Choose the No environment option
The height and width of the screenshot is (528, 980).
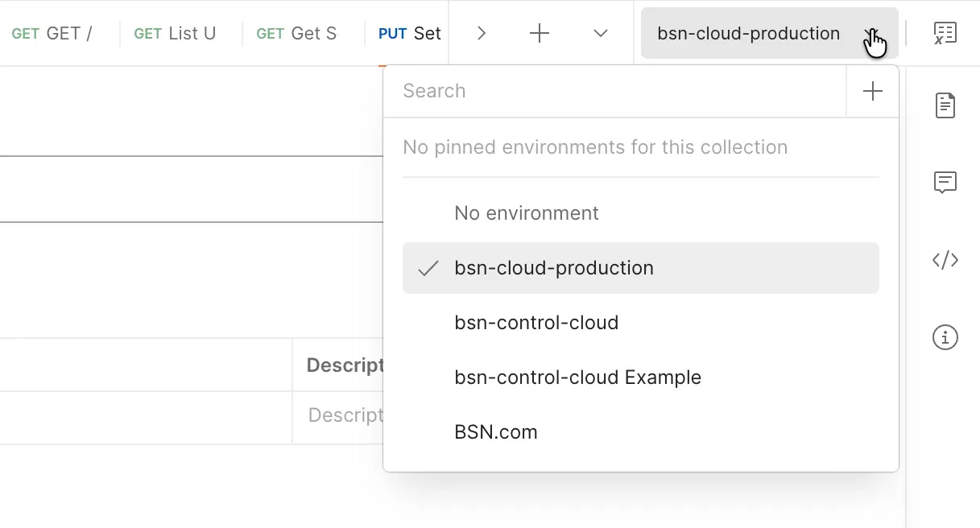640,213
